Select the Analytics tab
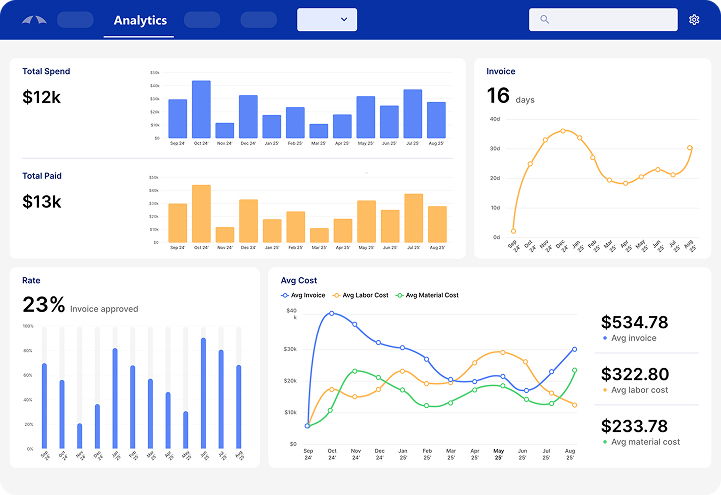Image resolution: width=721 pixels, height=495 pixels. 140,20
